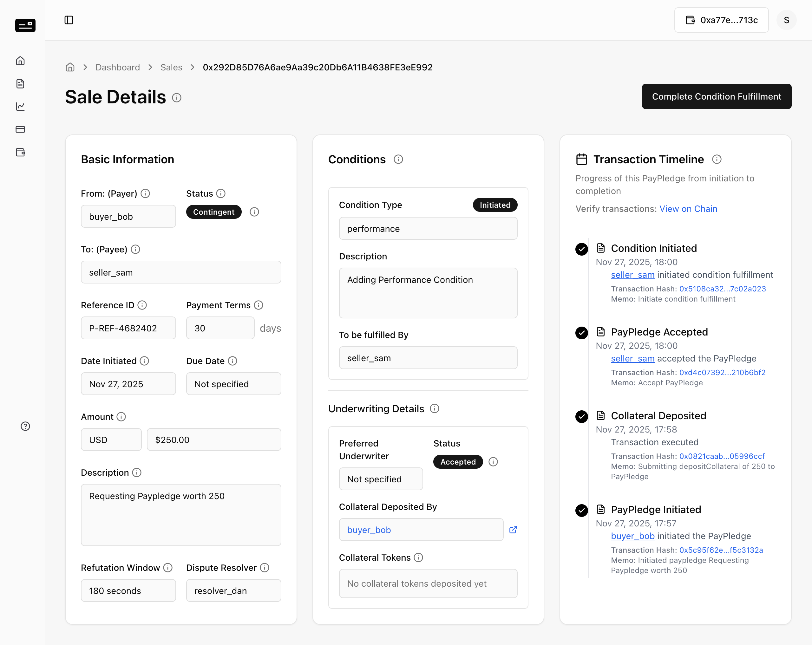Click the Reference ID field P-REF-4682402

(x=128, y=328)
